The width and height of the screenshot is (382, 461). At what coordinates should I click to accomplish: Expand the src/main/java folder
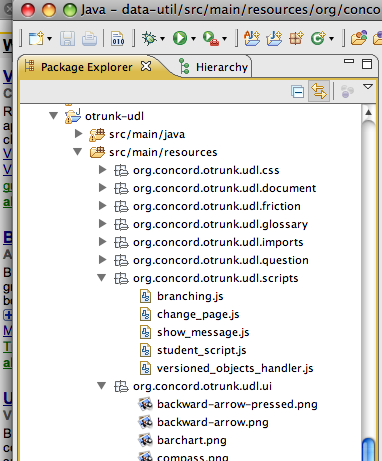78,134
